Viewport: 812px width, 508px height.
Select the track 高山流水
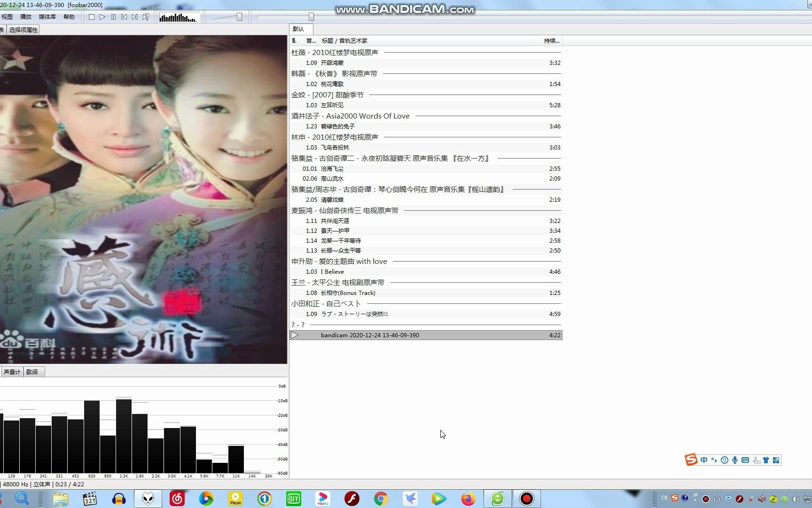(x=426, y=178)
